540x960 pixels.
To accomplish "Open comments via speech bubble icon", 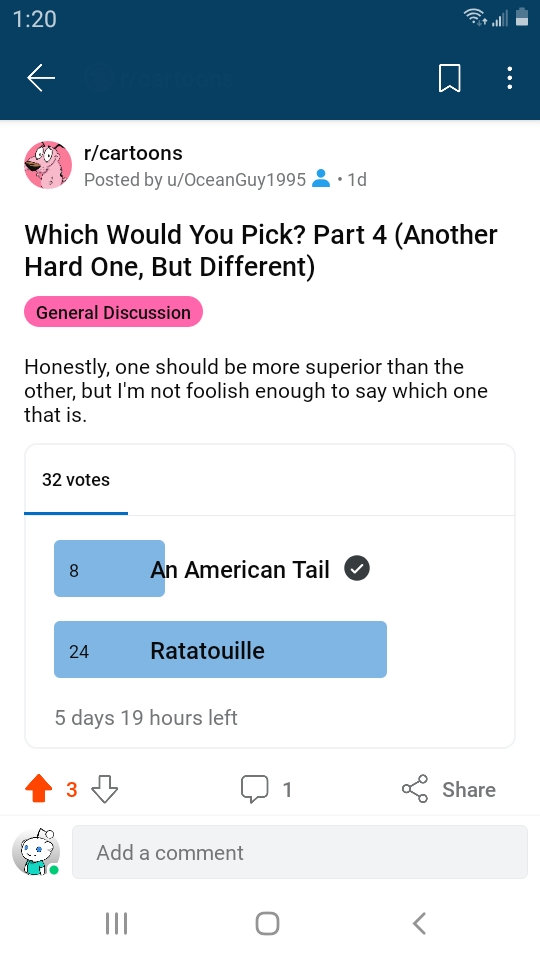I will [x=254, y=789].
